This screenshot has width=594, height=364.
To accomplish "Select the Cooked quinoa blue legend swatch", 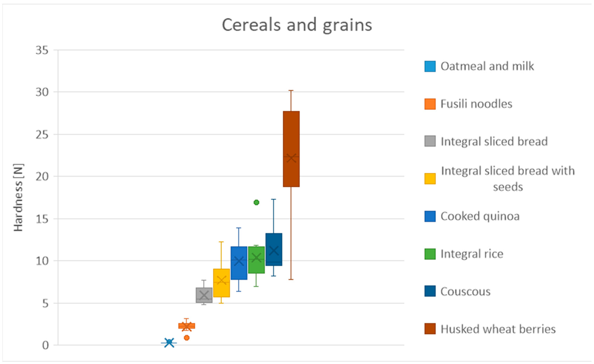I will pos(430,216).
